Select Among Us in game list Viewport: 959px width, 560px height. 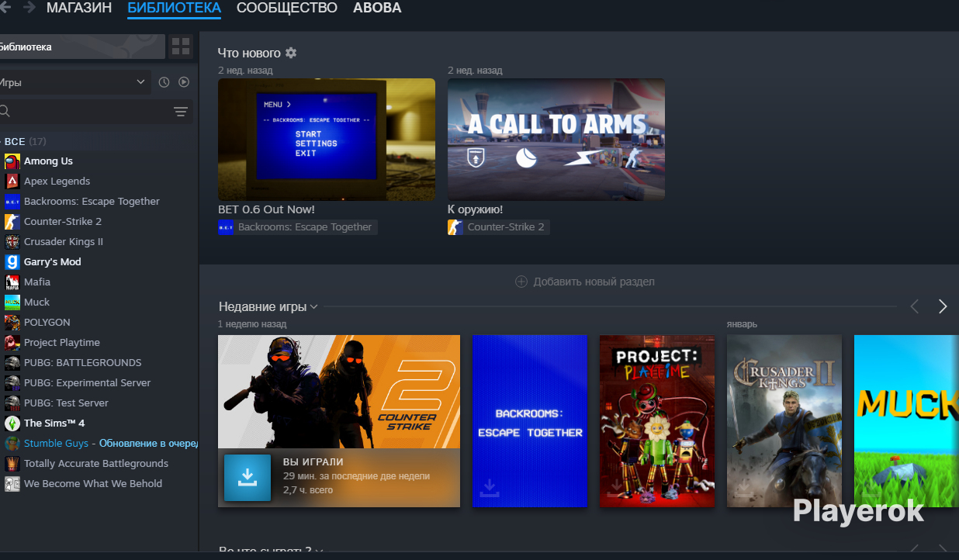(x=48, y=161)
